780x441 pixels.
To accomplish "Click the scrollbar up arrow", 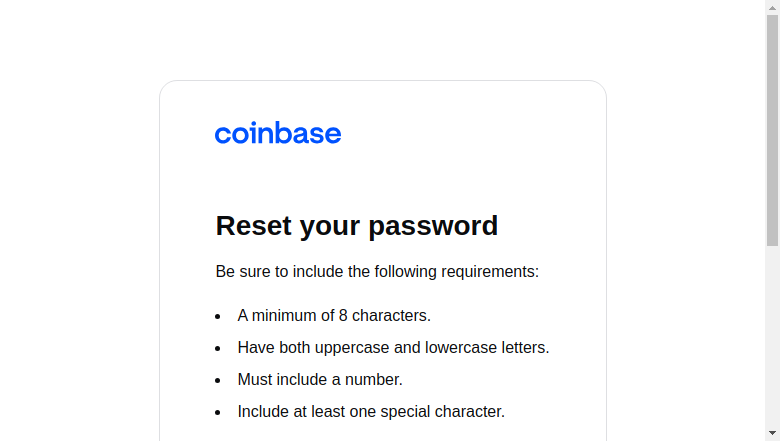I will [x=773, y=7].
